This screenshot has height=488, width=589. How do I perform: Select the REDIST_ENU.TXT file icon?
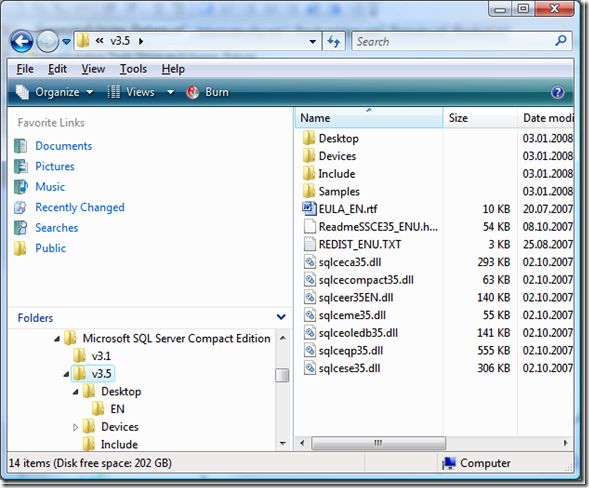click(310, 244)
